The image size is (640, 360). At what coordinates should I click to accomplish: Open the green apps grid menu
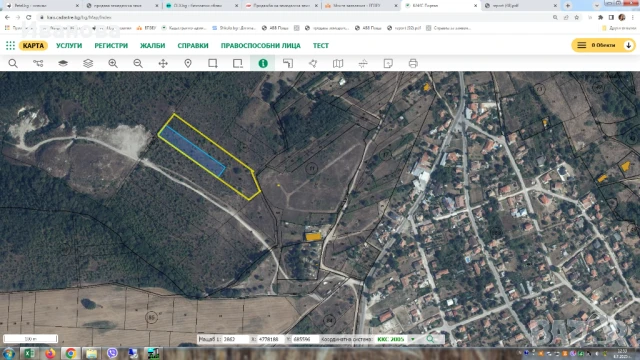point(10,45)
